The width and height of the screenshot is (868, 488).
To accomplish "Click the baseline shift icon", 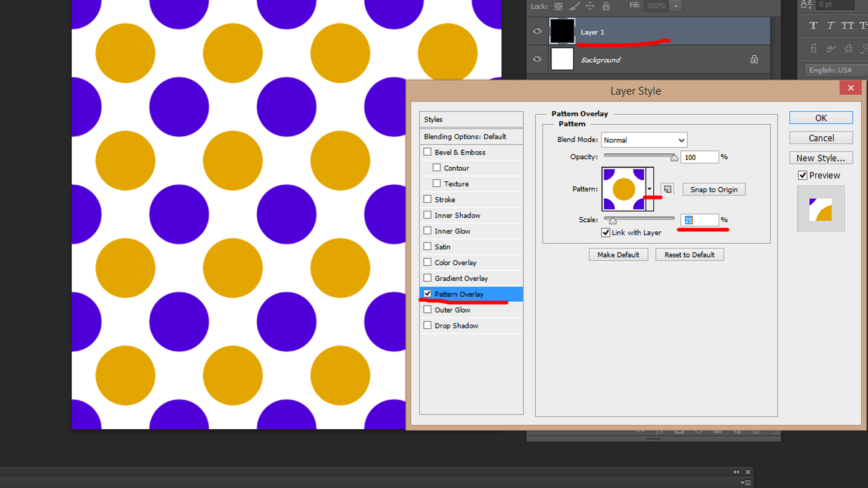I will click(806, 5).
